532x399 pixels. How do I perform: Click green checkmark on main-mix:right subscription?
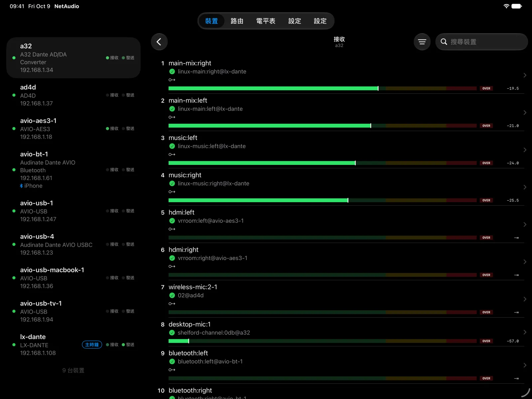pos(172,71)
